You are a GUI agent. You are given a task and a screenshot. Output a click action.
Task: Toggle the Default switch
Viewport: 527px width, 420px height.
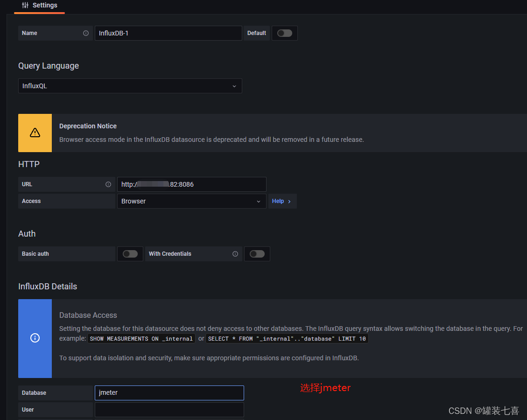click(x=284, y=33)
